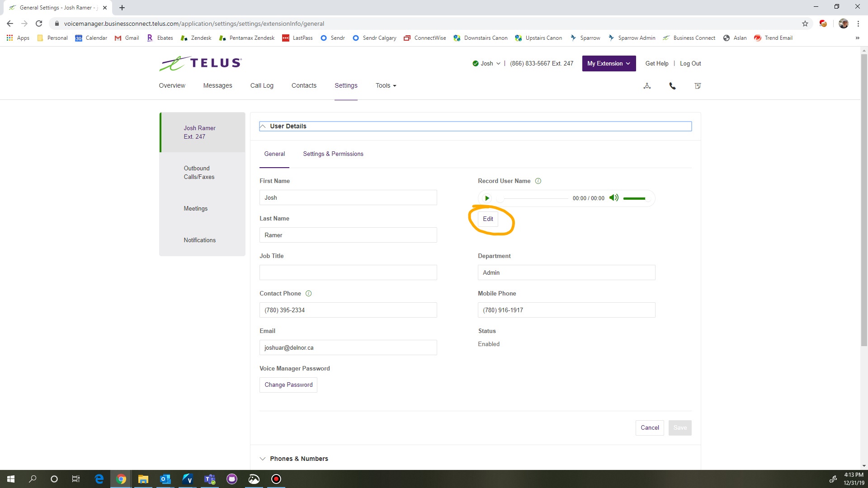
Task: Open Notifications settings
Action: pyautogui.click(x=199, y=239)
